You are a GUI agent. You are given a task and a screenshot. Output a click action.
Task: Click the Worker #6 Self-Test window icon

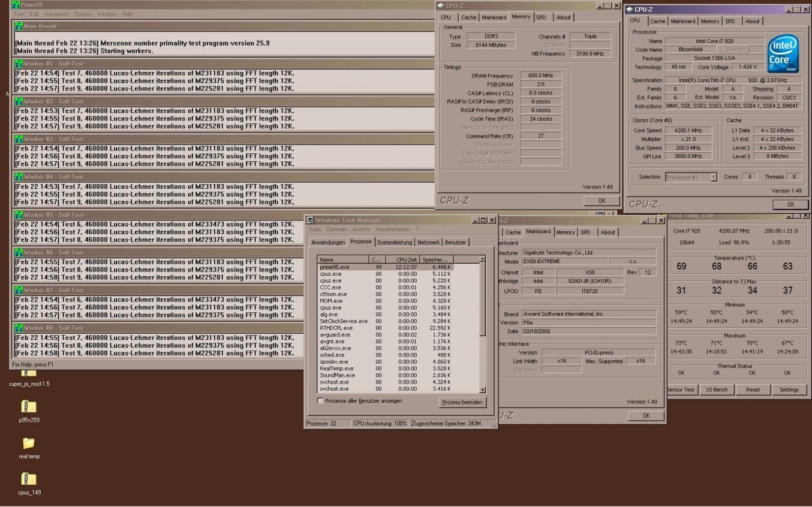19,252
